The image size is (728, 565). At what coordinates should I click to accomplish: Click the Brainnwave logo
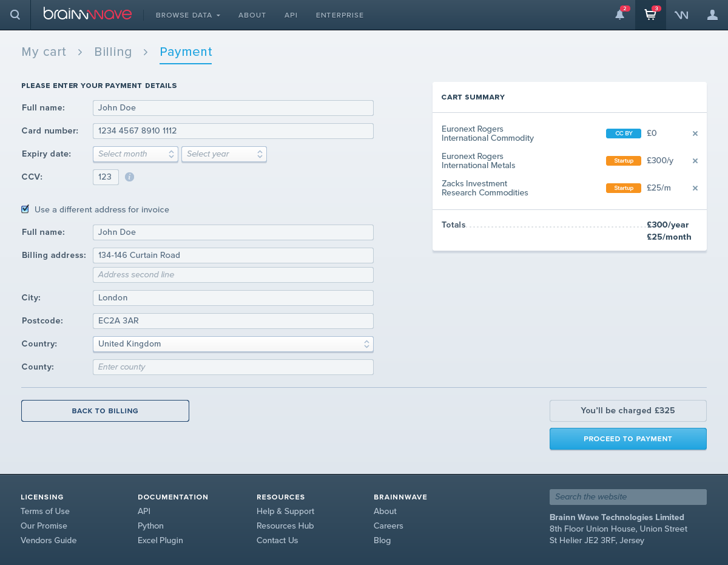(x=87, y=14)
